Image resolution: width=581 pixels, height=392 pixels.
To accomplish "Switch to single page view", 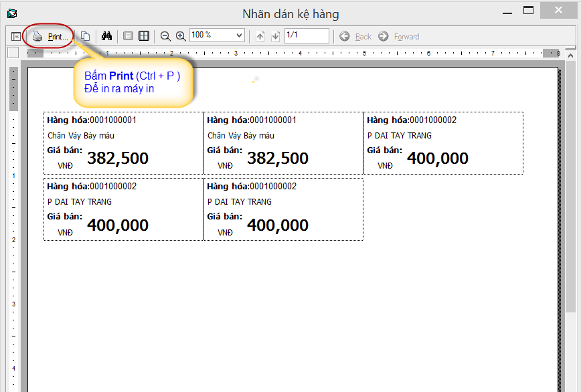I will [x=129, y=36].
